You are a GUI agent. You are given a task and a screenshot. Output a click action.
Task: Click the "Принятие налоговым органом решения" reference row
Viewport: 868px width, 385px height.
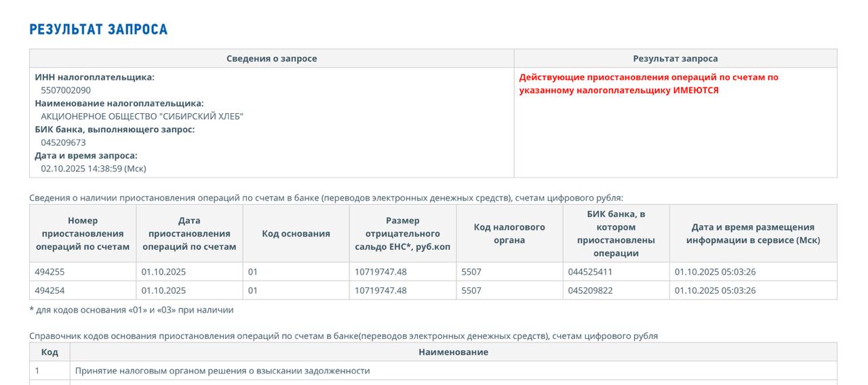[222, 371]
